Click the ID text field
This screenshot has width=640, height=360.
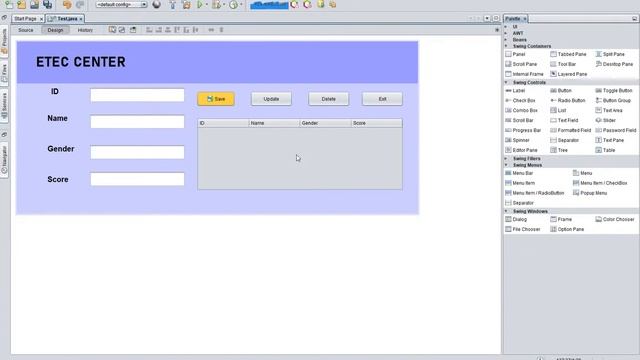137,95
